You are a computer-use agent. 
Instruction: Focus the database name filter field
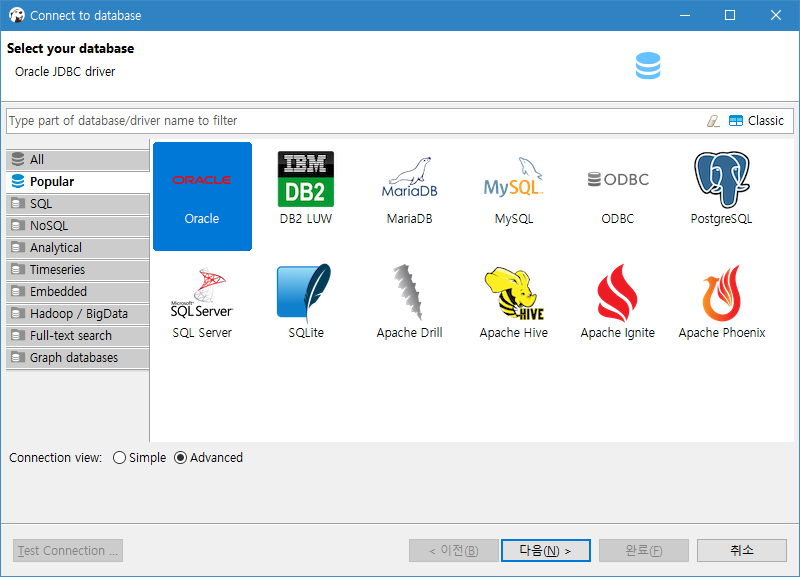coord(355,121)
